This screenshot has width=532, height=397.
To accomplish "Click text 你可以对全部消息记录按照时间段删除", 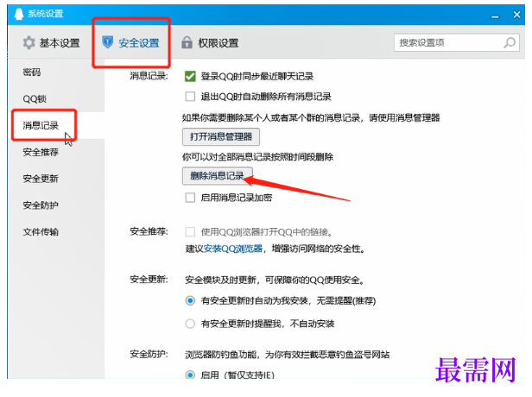I will tap(258, 157).
